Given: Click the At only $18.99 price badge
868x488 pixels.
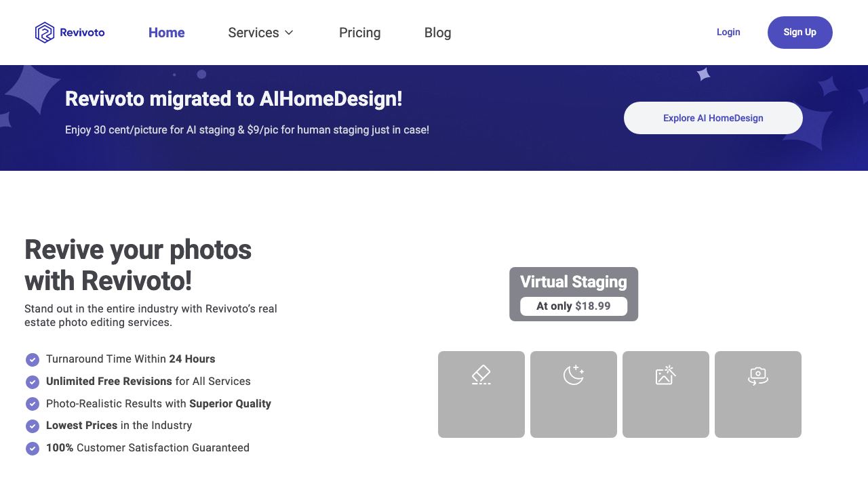Looking at the screenshot, I should tap(574, 306).
